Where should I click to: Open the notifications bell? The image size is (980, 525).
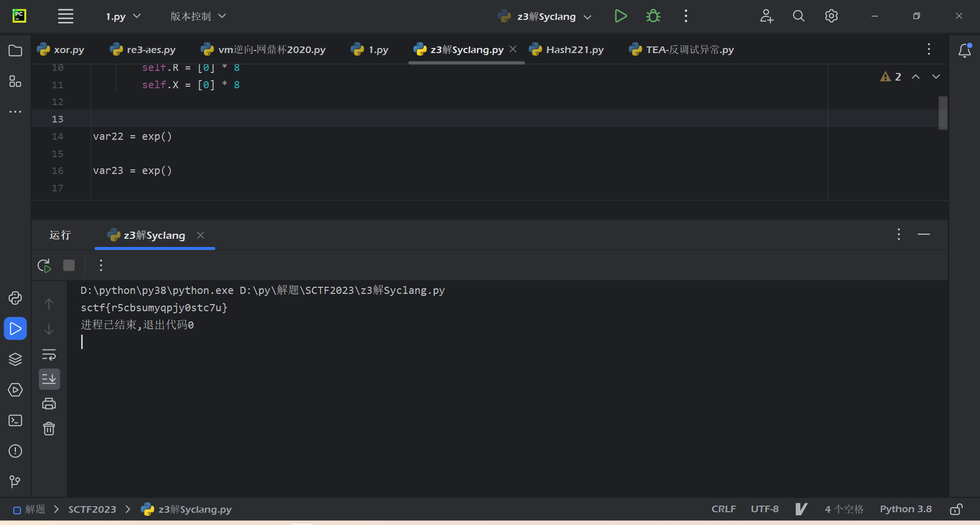pos(965,51)
